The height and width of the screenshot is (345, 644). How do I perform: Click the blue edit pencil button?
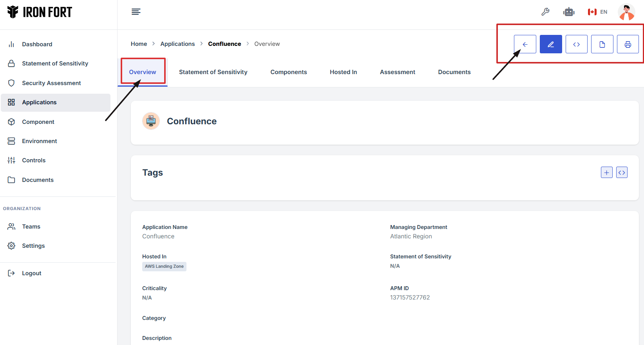(551, 44)
